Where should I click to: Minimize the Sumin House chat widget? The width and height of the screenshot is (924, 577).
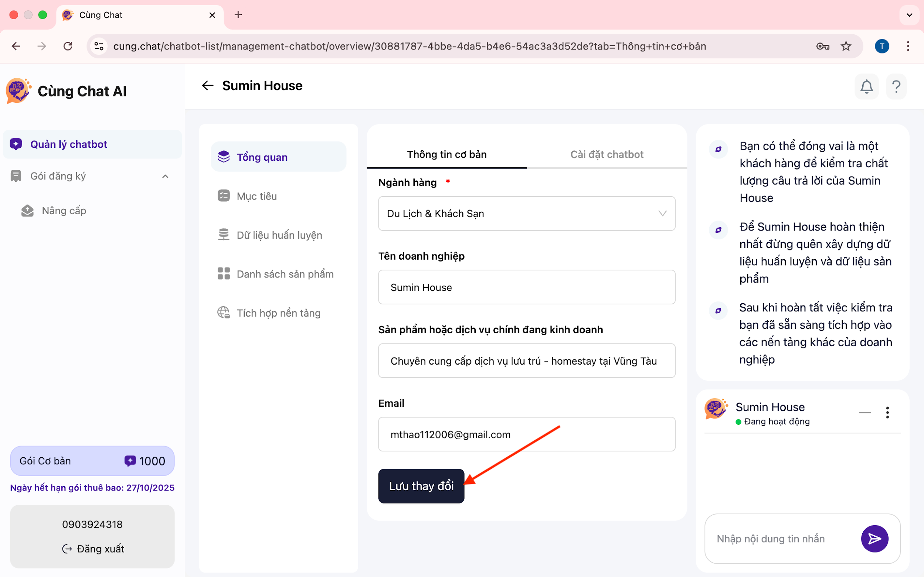(864, 413)
